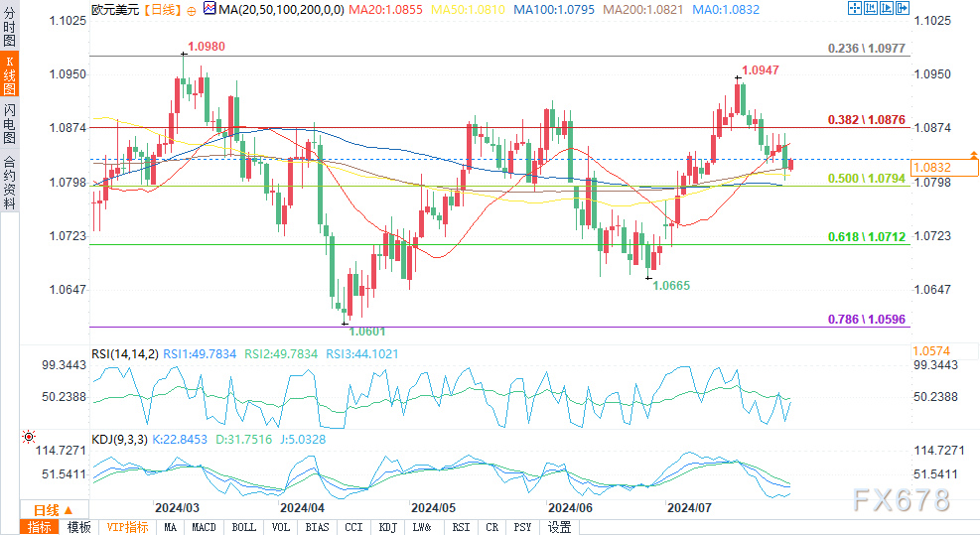Switch to 分时图 view in sidebar
Image resolution: width=980 pixels, height=535 pixels.
pyautogui.click(x=9, y=26)
